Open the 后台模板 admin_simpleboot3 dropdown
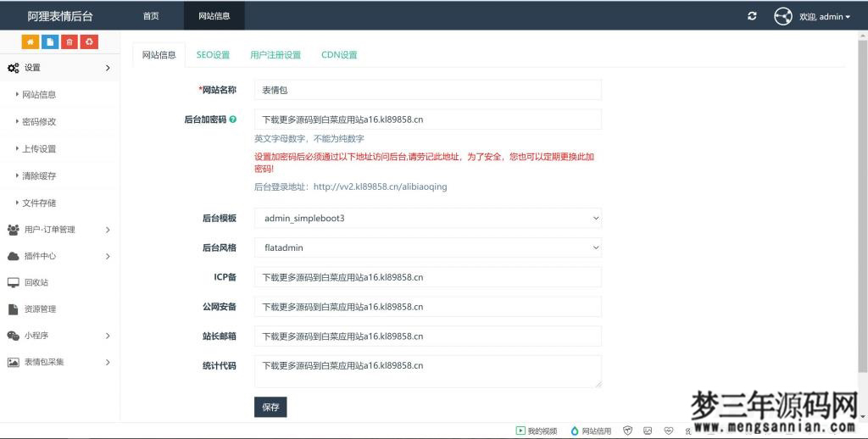This screenshot has width=868, height=439. [428, 218]
